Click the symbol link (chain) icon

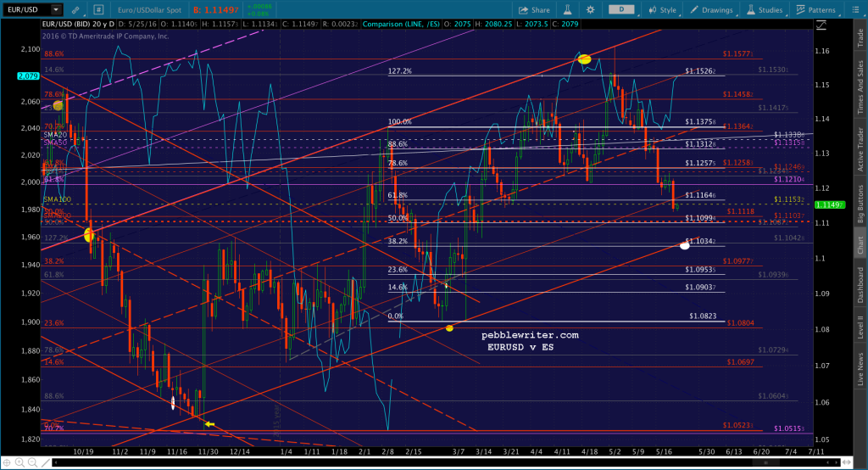[75, 10]
